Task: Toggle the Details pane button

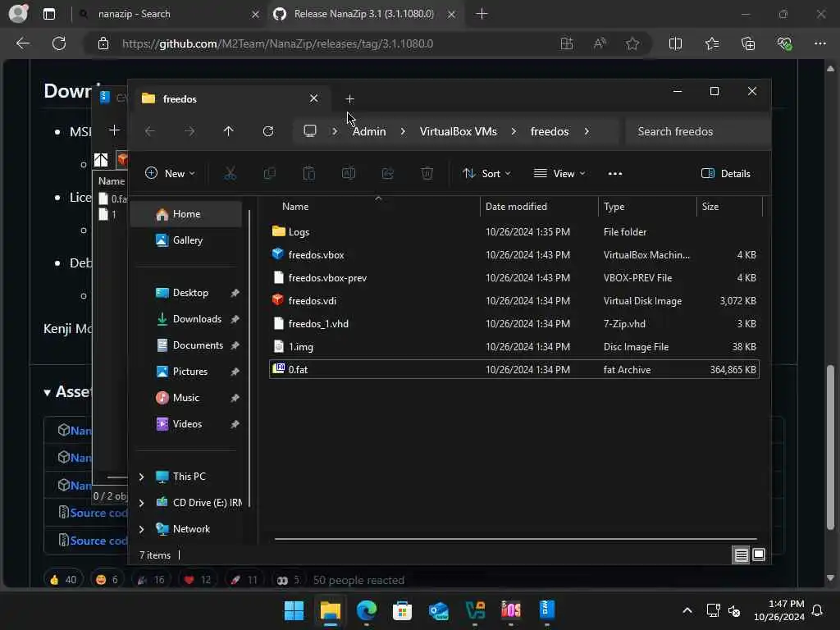Action: (726, 174)
